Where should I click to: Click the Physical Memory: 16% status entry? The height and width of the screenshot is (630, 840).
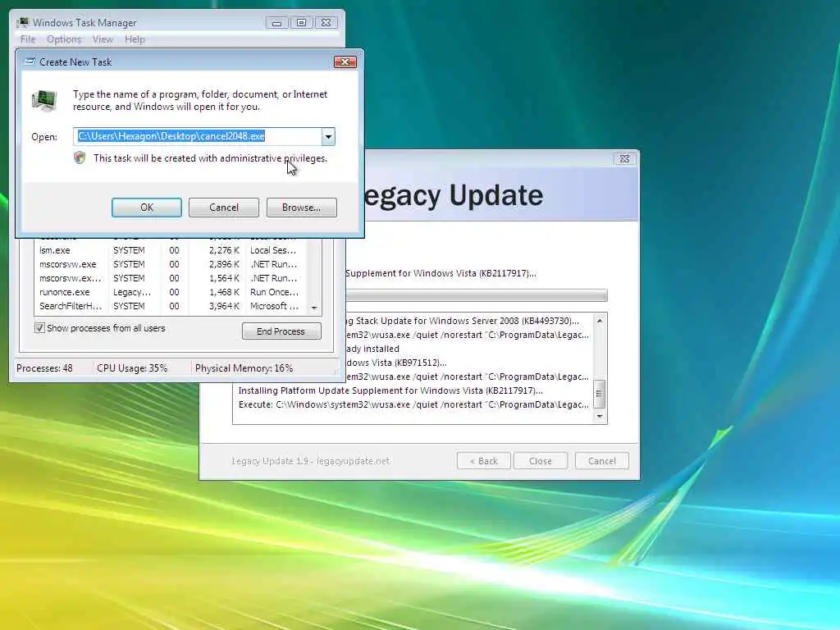click(244, 368)
